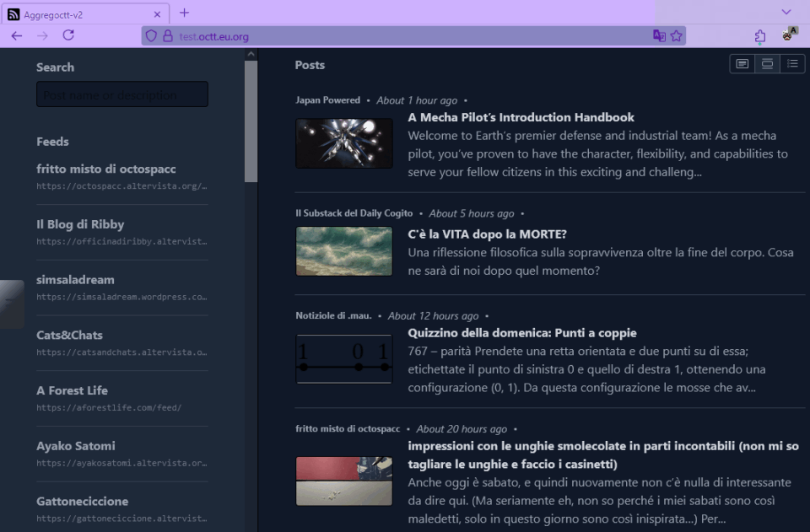Close the Aggregoctt-v2 tab
Viewport: 810px width, 532px height.
pos(157,14)
